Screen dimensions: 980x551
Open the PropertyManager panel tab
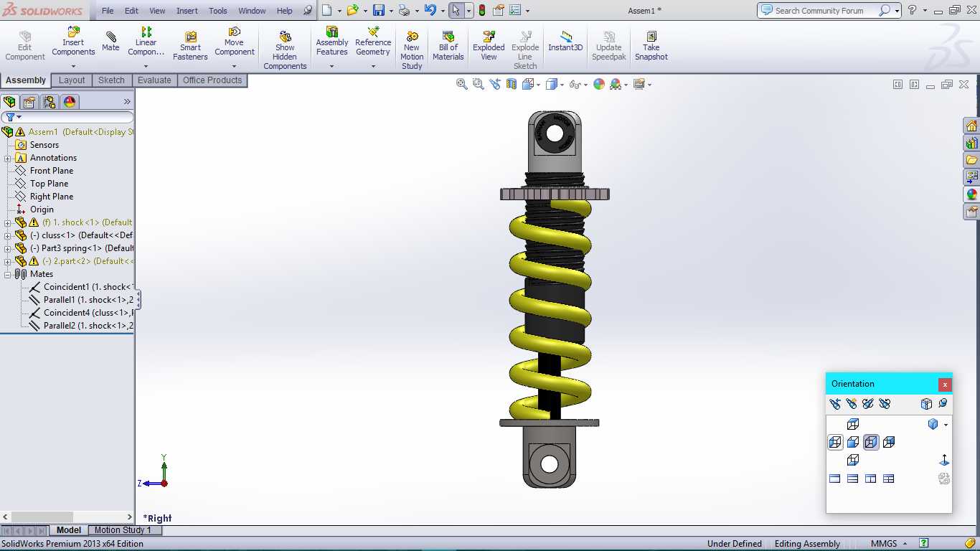click(29, 102)
